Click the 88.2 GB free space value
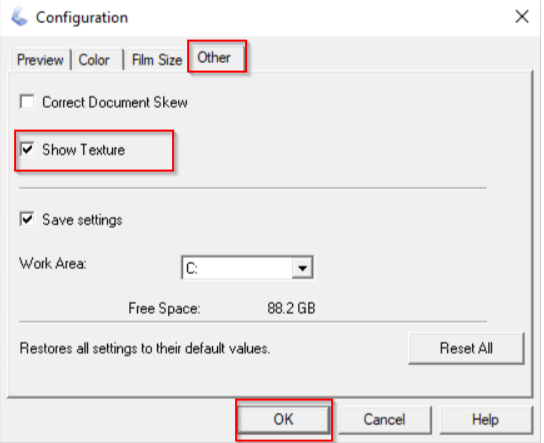 (291, 308)
